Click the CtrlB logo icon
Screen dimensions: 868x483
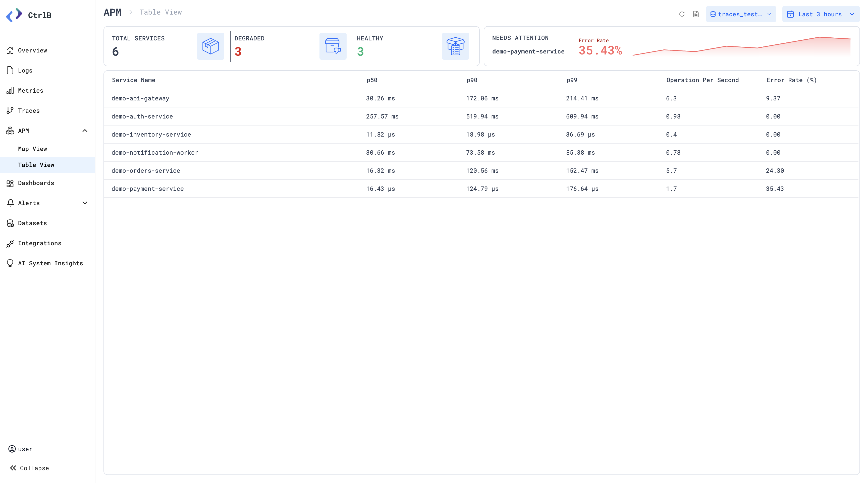click(x=14, y=15)
